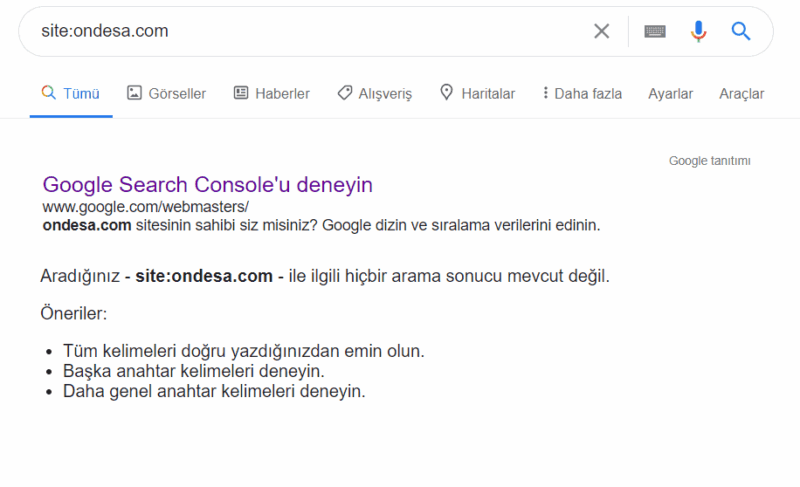Click the suggestion 'Başka anahtar kelimeleri deneyin'

coord(193,371)
